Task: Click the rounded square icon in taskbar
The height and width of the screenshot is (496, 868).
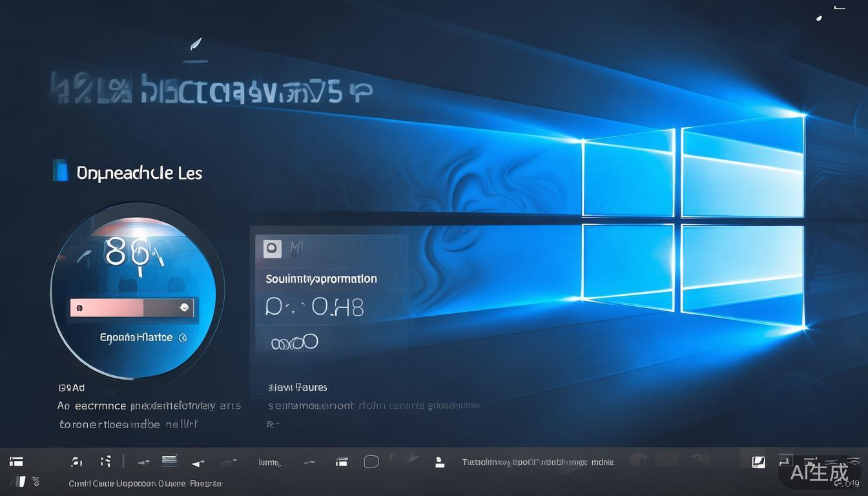Action: pos(371,461)
